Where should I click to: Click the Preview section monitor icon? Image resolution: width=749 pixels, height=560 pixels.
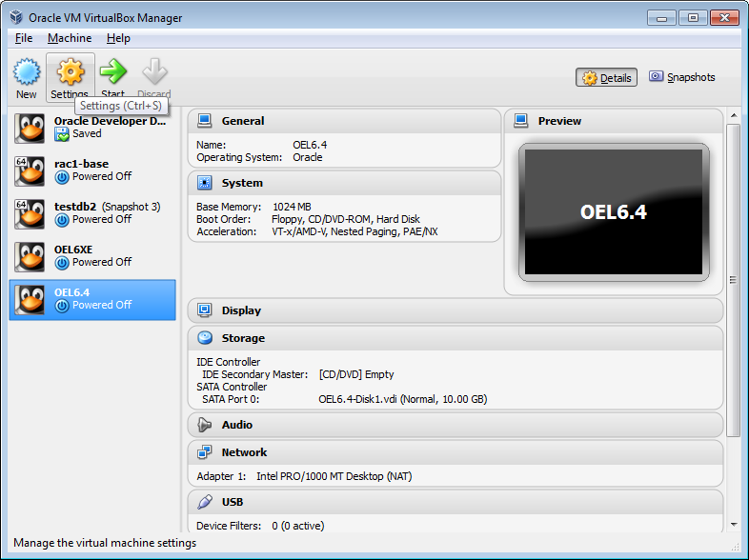(x=520, y=121)
